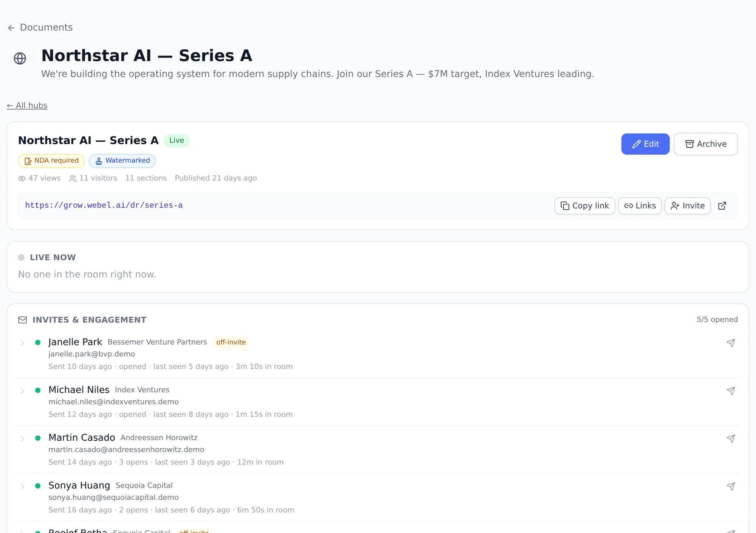Click the envelope icon in Invites header
Viewport: 756px width, 533px height.
pyautogui.click(x=23, y=320)
